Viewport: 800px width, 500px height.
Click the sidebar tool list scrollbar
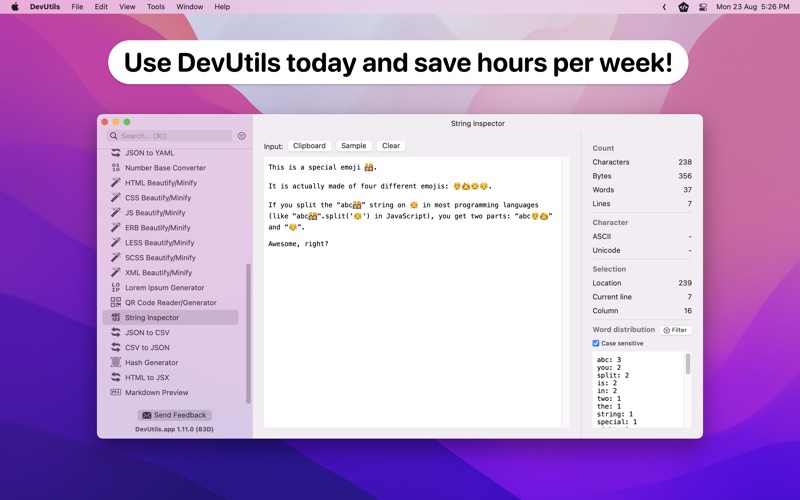pos(248,333)
